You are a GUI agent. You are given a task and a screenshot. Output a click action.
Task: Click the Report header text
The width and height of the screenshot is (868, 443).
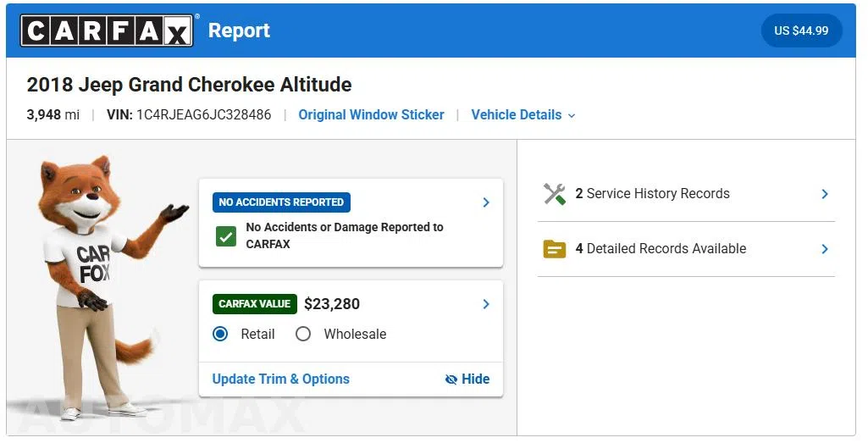(x=239, y=30)
